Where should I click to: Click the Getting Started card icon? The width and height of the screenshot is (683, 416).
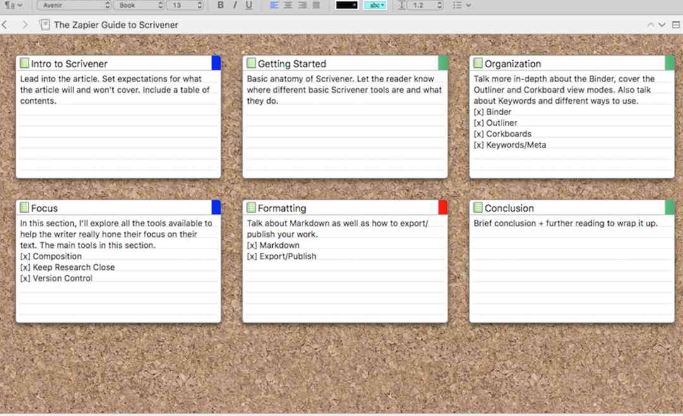(251, 63)
